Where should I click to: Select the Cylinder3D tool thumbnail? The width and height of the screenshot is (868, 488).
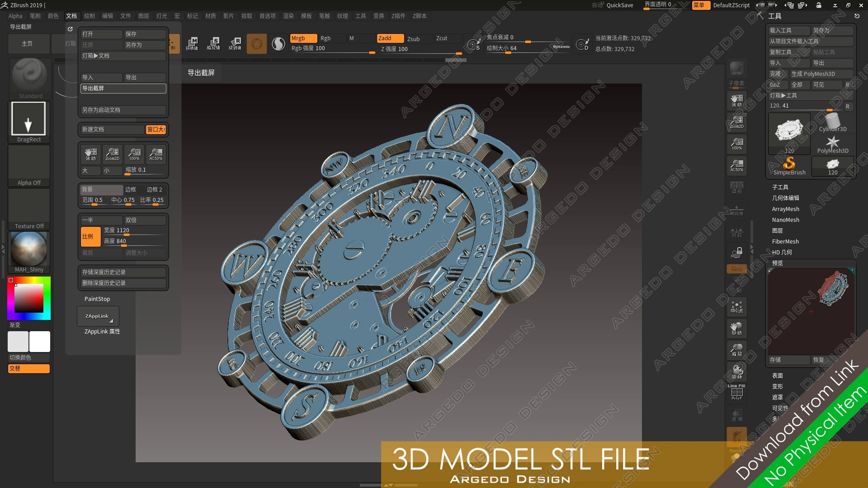[x=833, y=122]
